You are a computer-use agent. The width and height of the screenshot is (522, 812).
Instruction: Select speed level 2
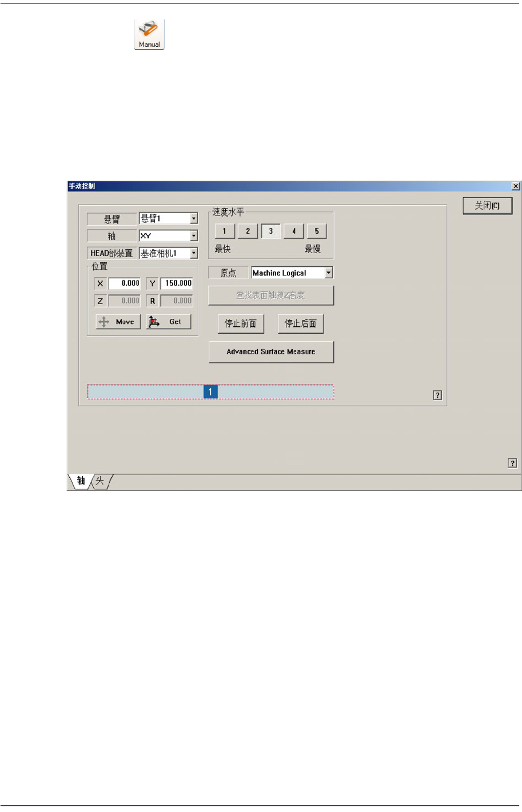pyautogui.click(x=248, y=231)
